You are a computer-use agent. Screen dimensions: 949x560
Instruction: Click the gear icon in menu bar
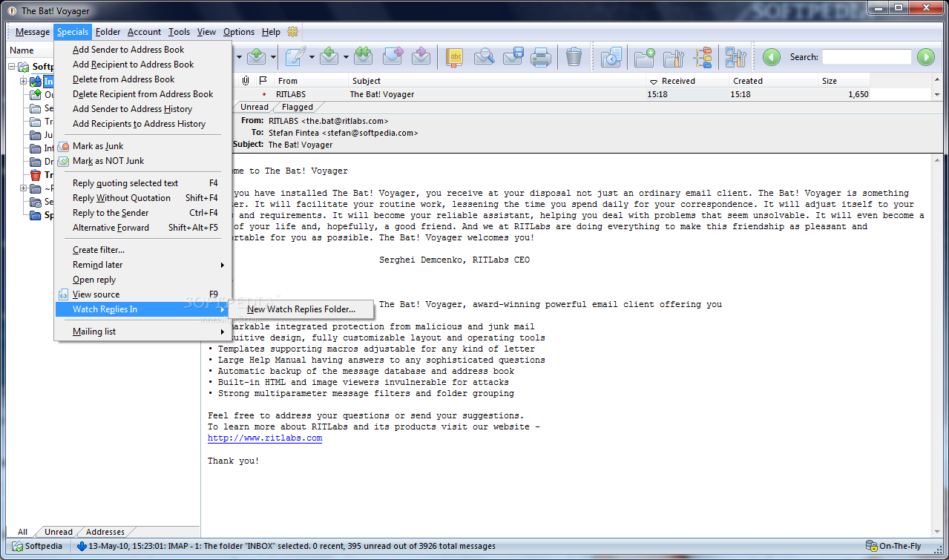pos(292,31)
